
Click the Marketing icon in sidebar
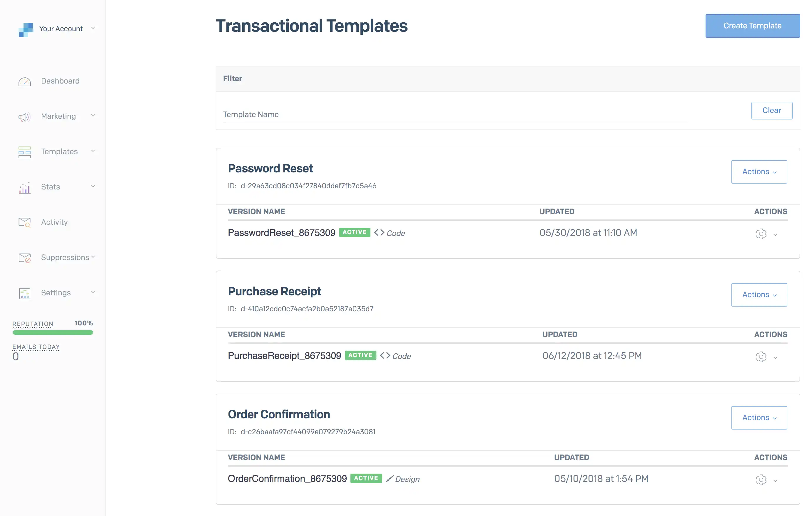[24, 116]
